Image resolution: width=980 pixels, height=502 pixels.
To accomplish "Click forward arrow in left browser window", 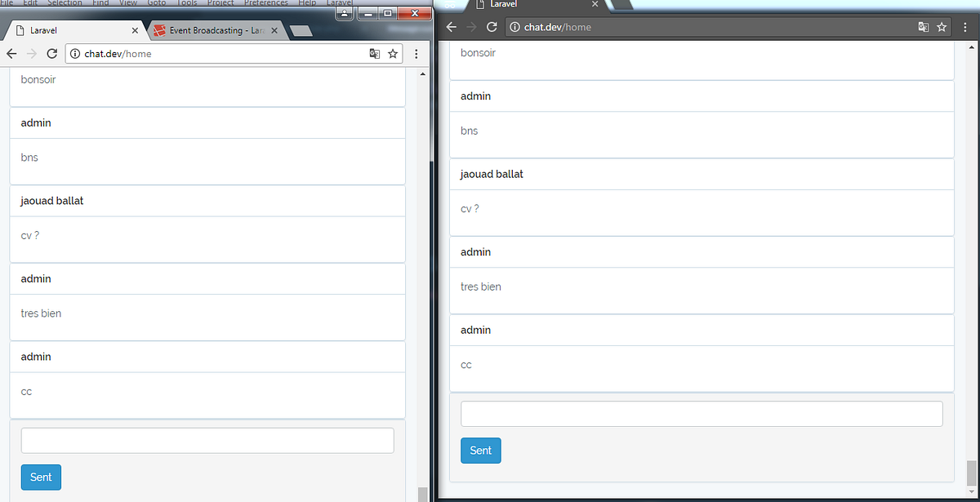I will [31, 54].
